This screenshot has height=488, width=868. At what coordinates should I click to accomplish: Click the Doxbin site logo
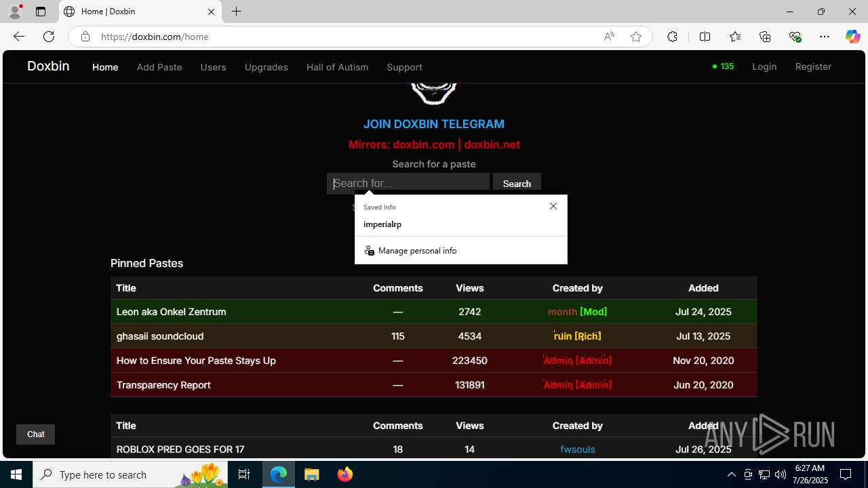pos(48,66)
